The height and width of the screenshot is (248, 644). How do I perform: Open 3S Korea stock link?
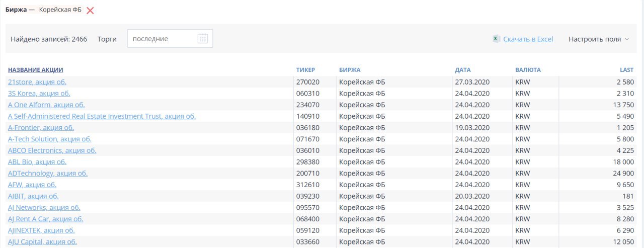click(x=39, y=93)
